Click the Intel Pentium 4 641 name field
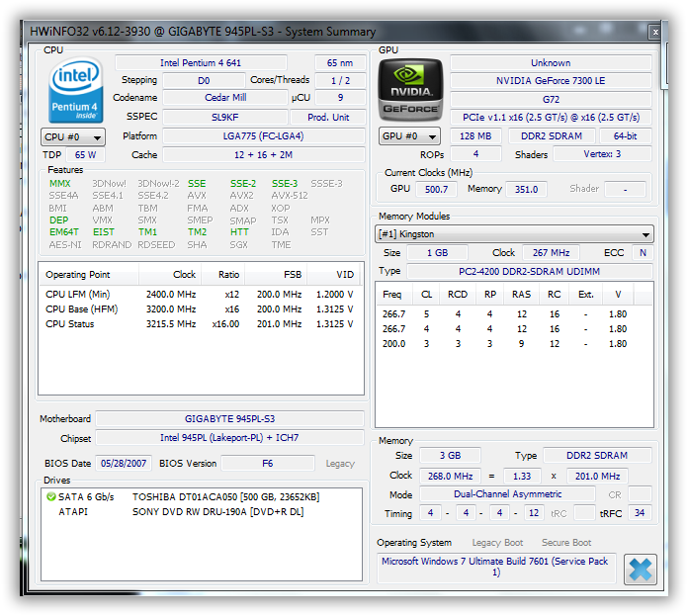 [210, 62]
